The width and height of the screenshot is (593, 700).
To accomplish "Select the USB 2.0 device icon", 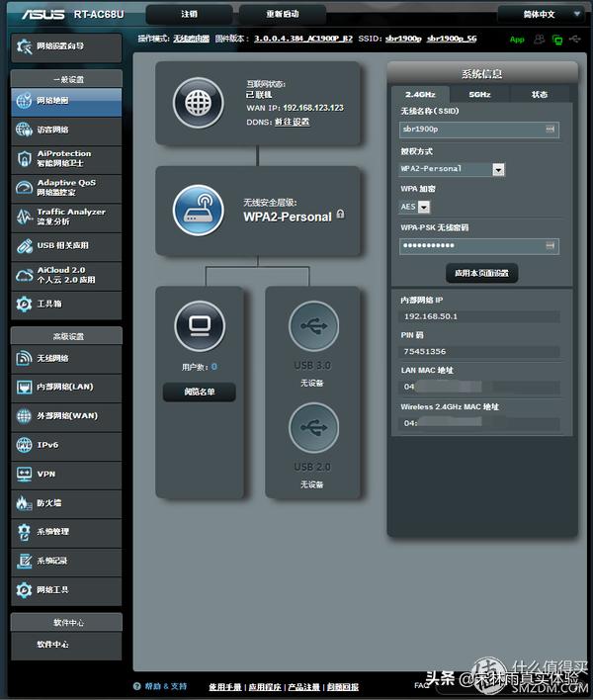I will click(313, 428).
